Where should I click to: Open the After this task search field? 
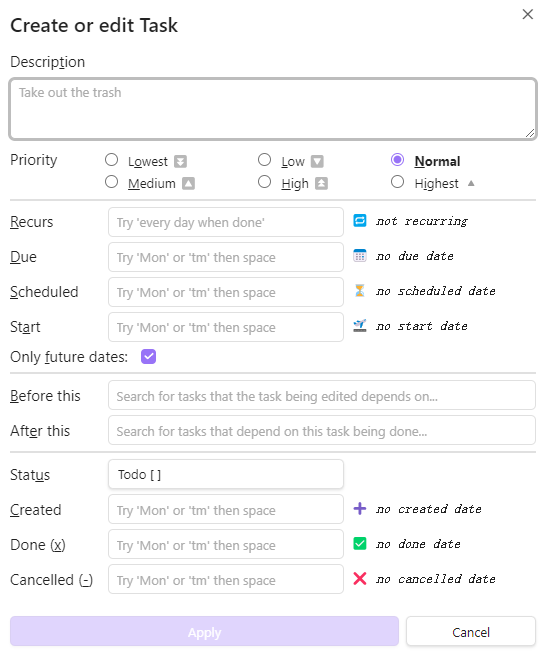321,430
